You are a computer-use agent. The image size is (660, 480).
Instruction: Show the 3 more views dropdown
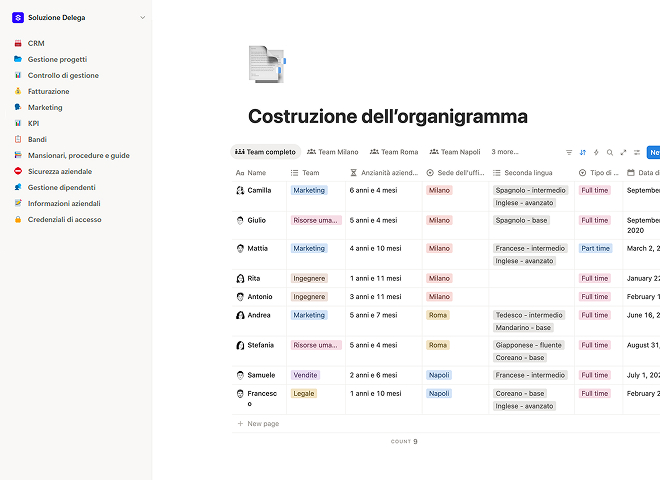[x=505, y=152]
